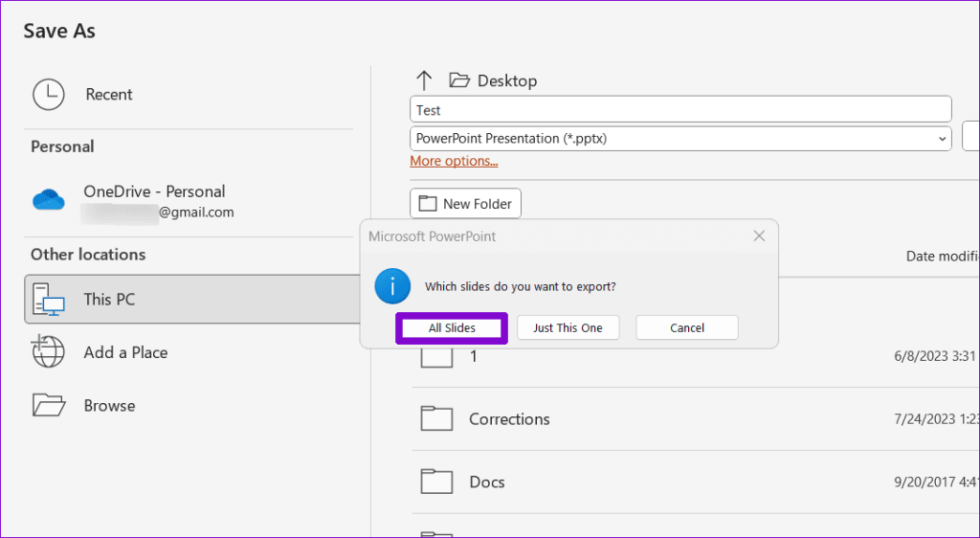Open the Corrections folder name
980x538 pixels.
point(509,418)
